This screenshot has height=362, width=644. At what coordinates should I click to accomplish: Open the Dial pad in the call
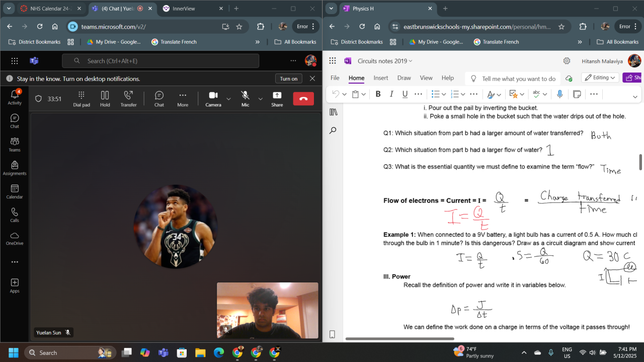pos(82,99)
